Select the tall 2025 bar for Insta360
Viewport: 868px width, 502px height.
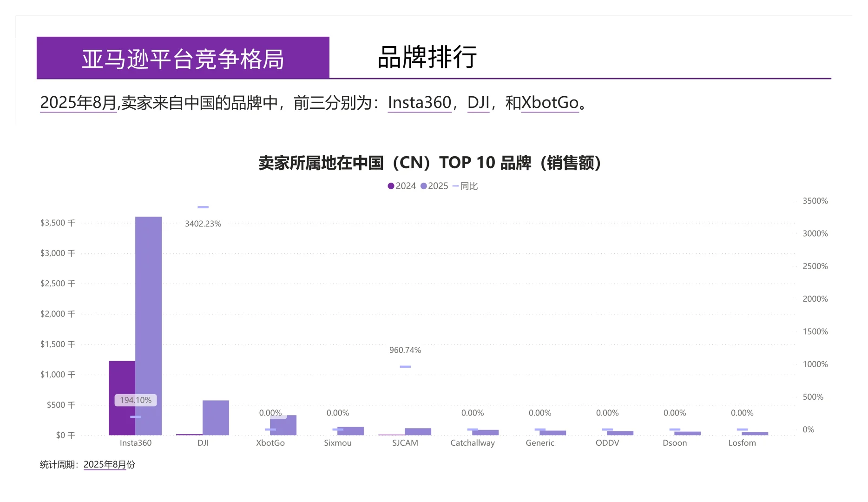point(148,326)
